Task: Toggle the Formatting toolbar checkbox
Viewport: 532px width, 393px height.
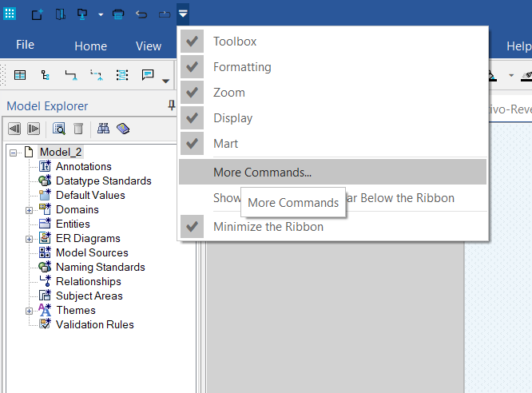Action: (x=192, y=67)
